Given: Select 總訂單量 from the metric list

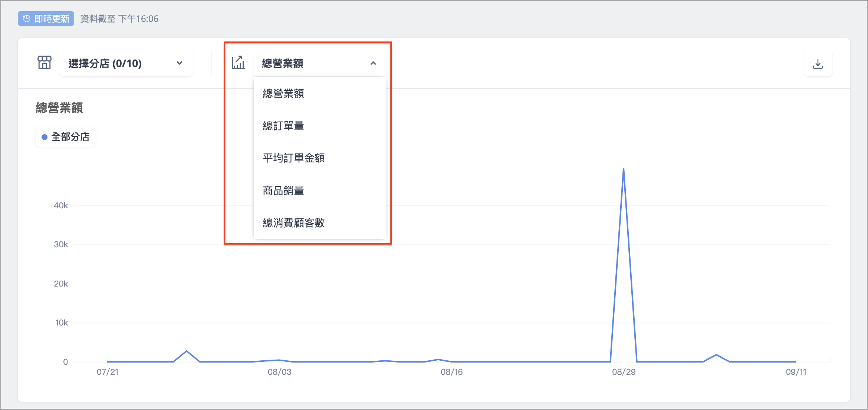Looking at the screenshot, I should pyautogui.click(x=319, y=126).
